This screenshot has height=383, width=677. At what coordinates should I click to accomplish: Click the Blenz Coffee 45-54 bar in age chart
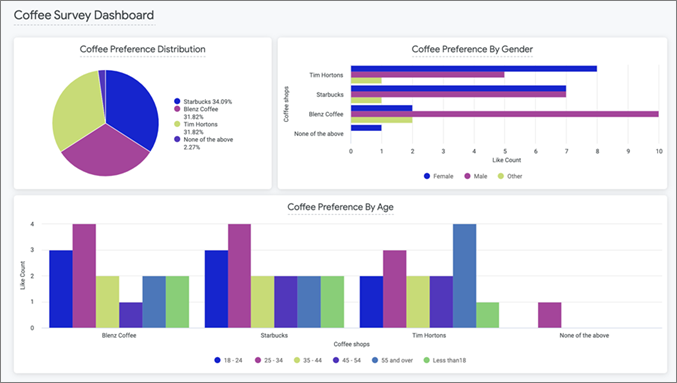(x=131, y=315)
